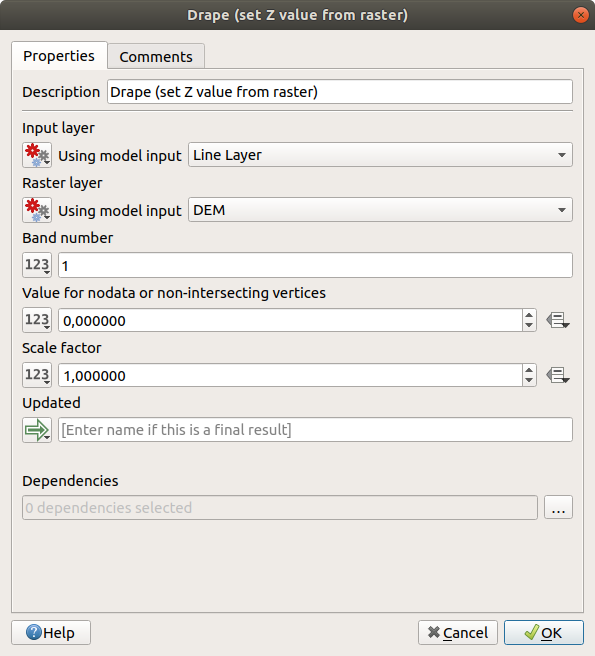The height and width of the screenshot is (656, 595).
Task: Increase the nodata value with up arrow
Action: (529, 315)
